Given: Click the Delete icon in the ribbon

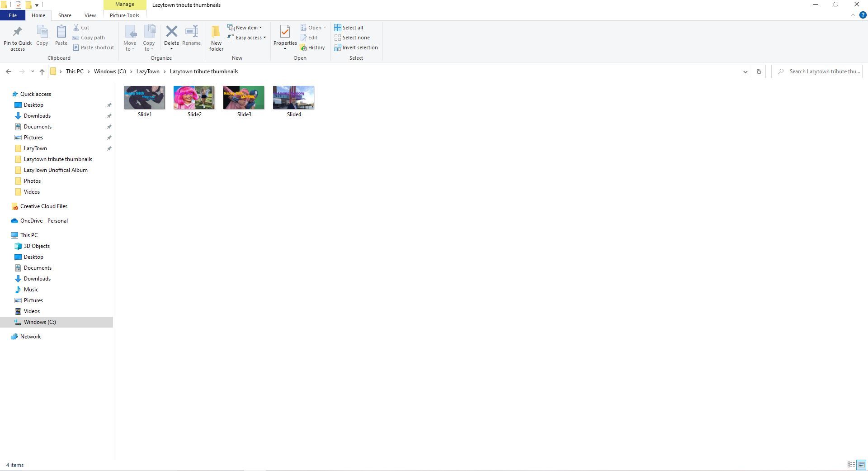Looking at the screenshot, I should pos(171,32).
